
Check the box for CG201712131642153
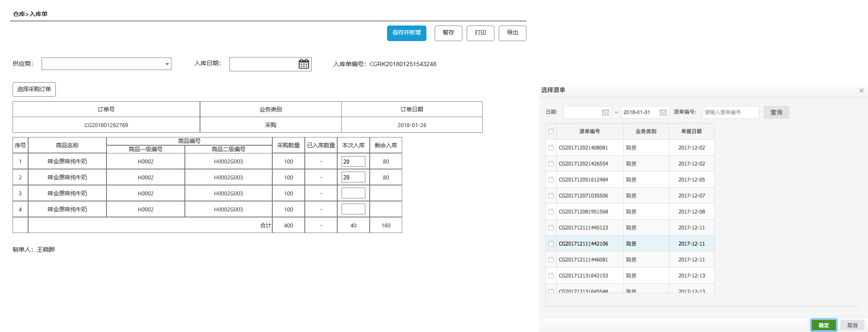click(551, 276)
